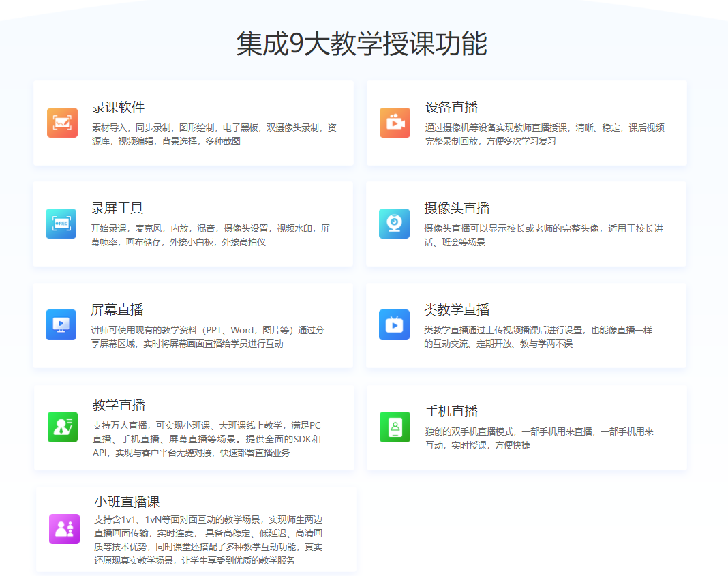This screenshot has width=728, height=576.
Task: Click the 屏幕直播 monitor play icon
Action: pos(61,324)
